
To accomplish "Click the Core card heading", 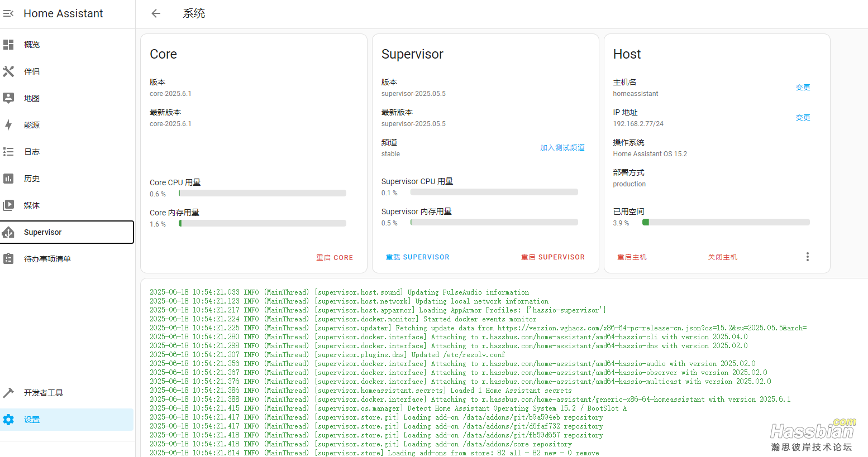I will tap(163, 54).
